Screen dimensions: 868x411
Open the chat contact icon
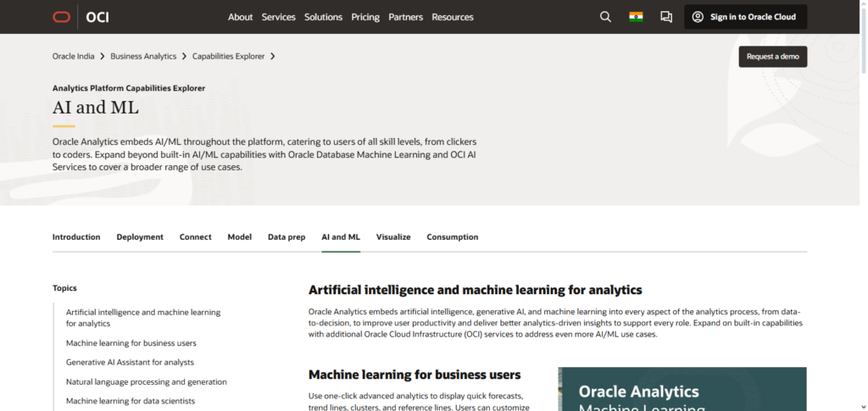[x=666, y=17]
